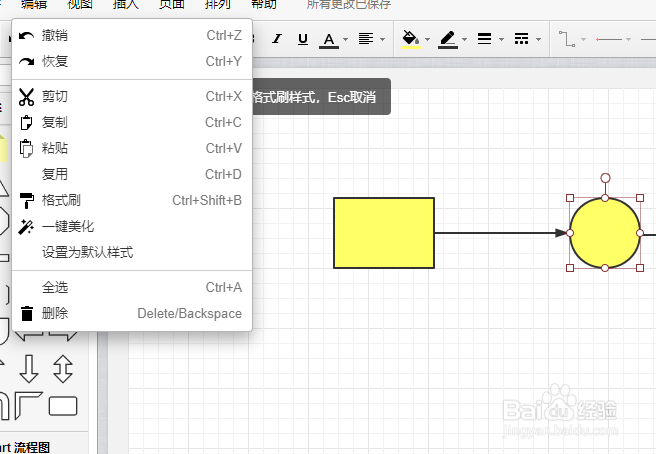Image resolution: width=656 pixels, height=454 pixels.
Task: Click One-click Beautify (一键美化) entry
Action: [x=132, y=226]
